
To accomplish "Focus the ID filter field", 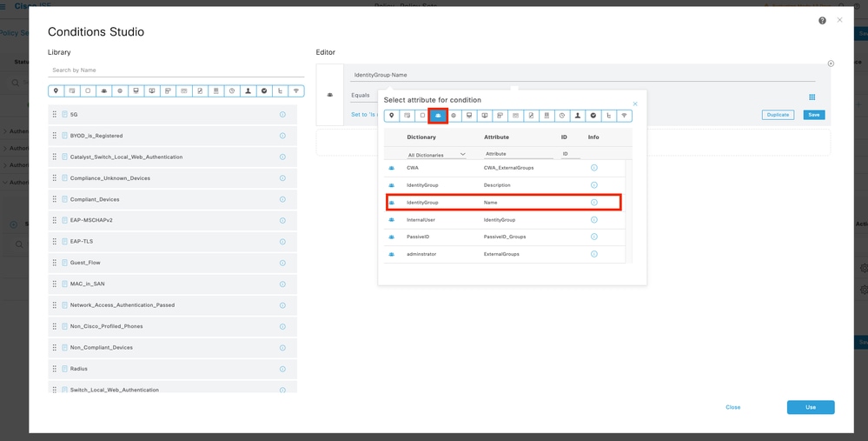I will click(571, 154).
